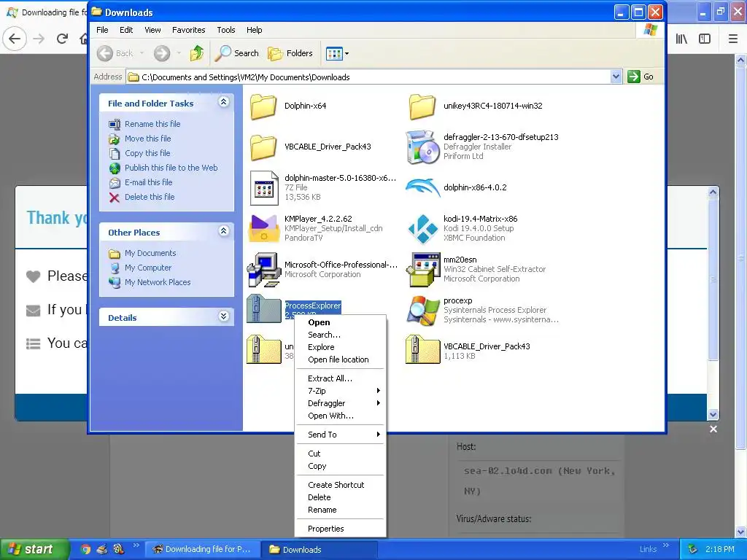747x560 pixels.
Task: Click the explorer Forward arrow button
Action: [161, 53]
